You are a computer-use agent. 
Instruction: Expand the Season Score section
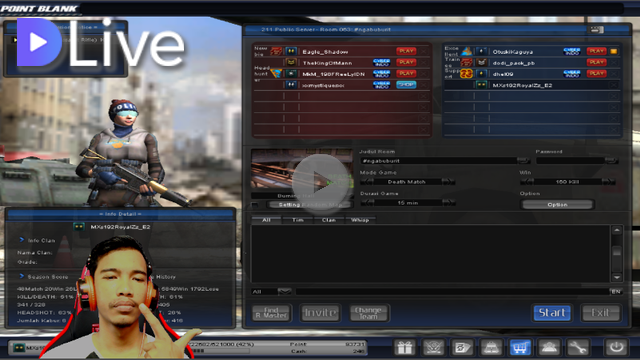[x=22, y=276]
